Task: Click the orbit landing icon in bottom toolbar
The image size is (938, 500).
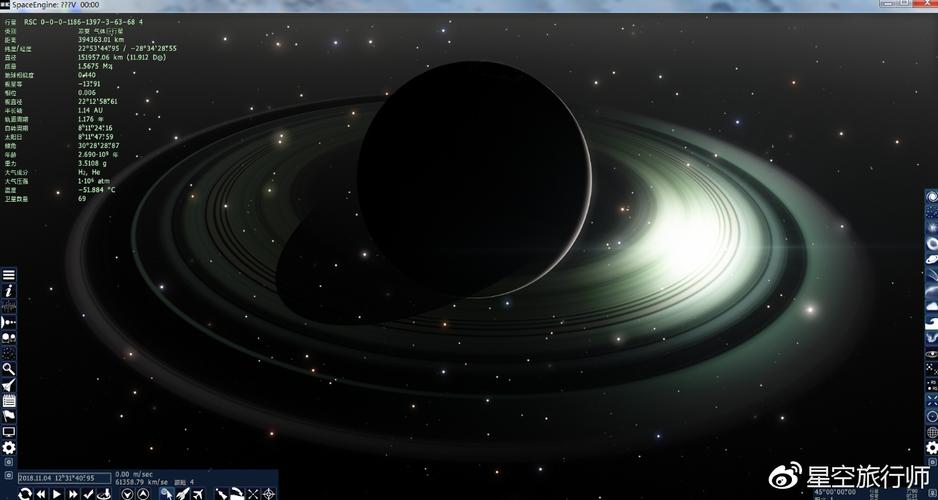Action: (x=103, y=494)
